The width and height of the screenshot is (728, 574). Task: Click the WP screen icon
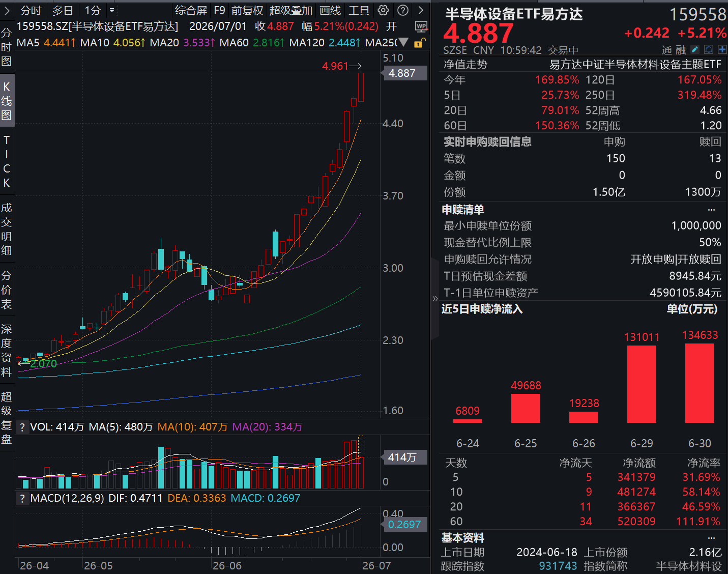[421, 26]
